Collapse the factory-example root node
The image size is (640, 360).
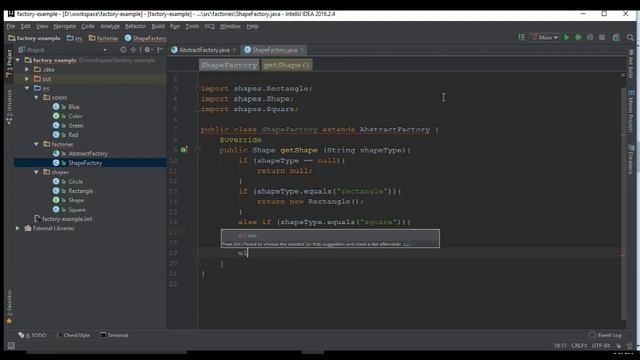click(x=18, y=60)
